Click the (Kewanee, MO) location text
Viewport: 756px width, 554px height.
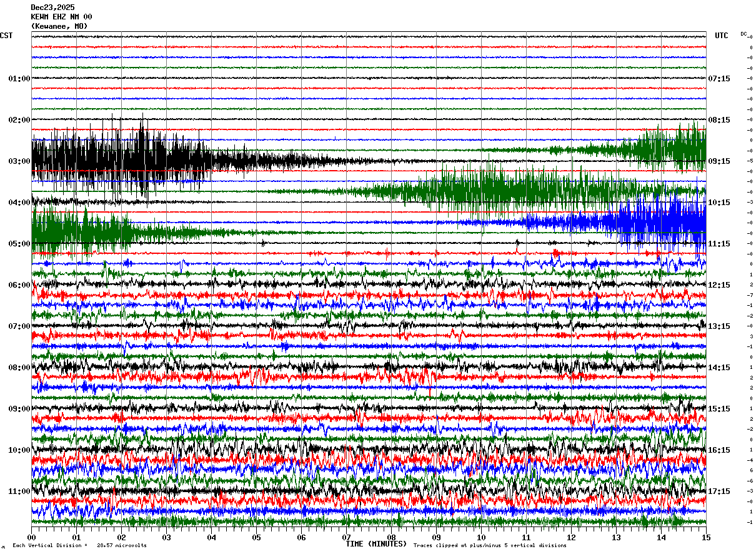pyautogui.click(x=59, y=26)
